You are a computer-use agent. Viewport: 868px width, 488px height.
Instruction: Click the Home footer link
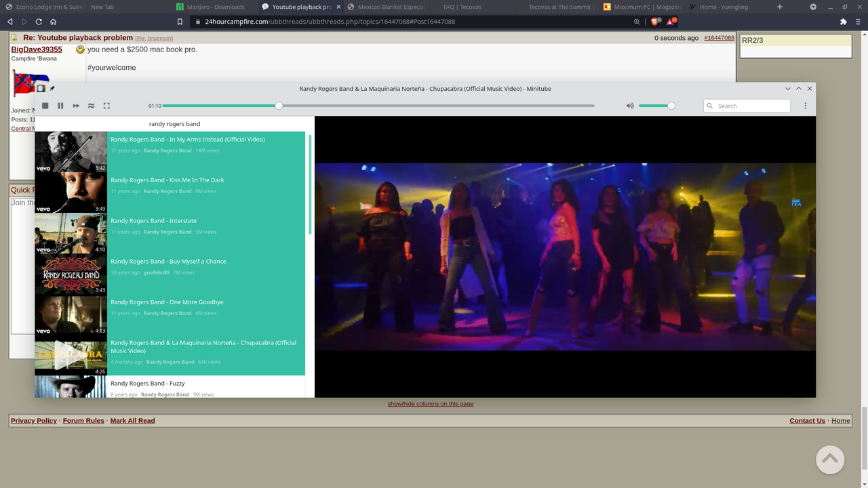pos(841,421)
